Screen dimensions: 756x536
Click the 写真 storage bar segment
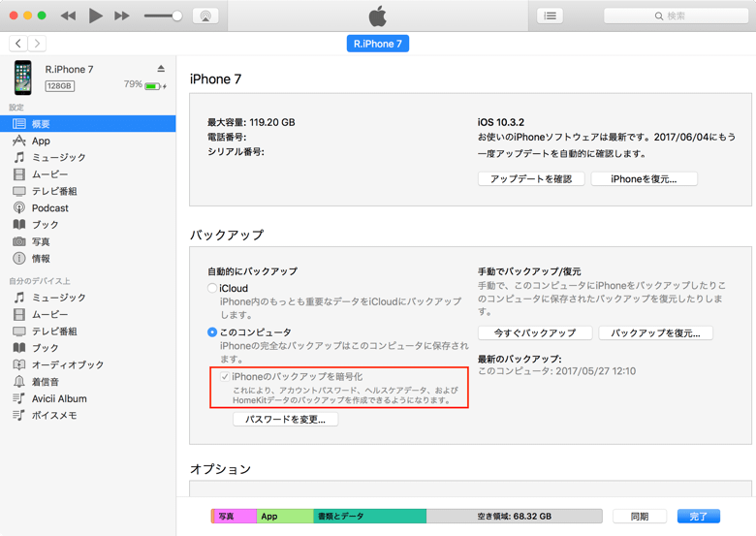coord(235,517)
